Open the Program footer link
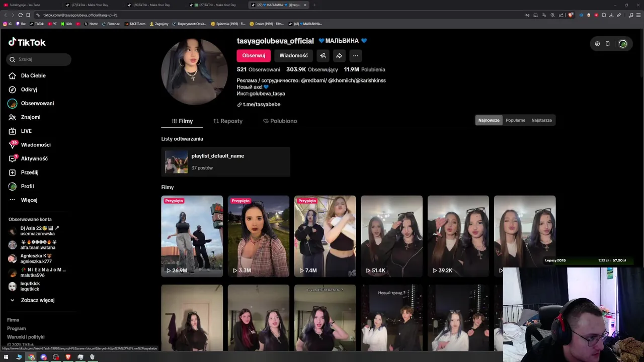Viewport: 644px width, 362px height. click(x=17, y=328)
